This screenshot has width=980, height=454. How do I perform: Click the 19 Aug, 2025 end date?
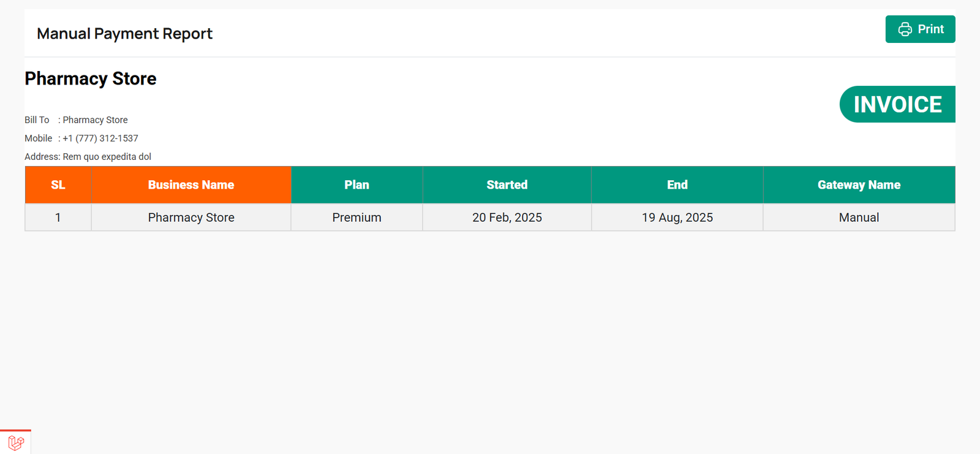point(677,218)
